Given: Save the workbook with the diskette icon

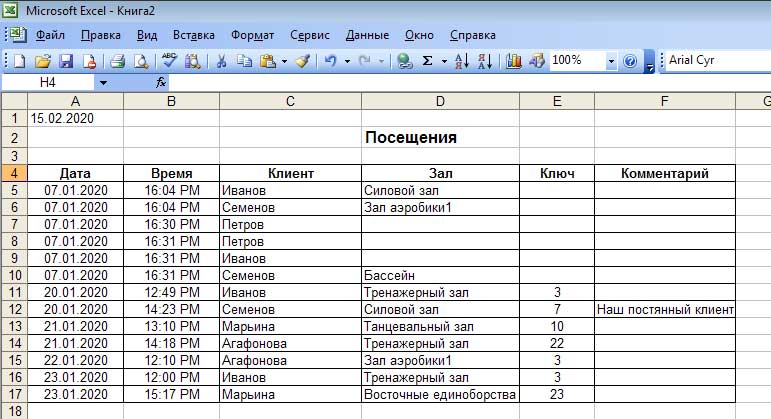Looking at the screenshot, I should coord(66,61).
